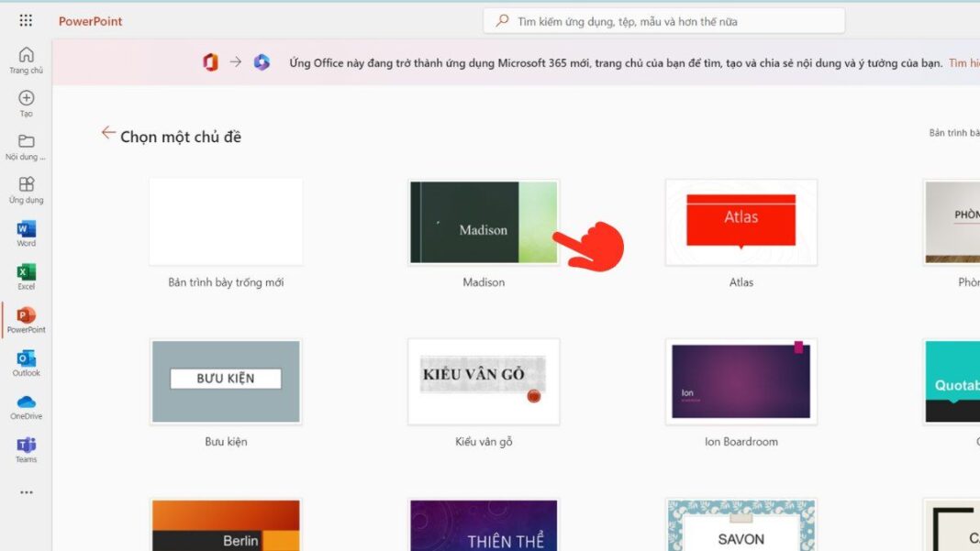Select the Savon theme thumbnail

click(x=741, y=524)
